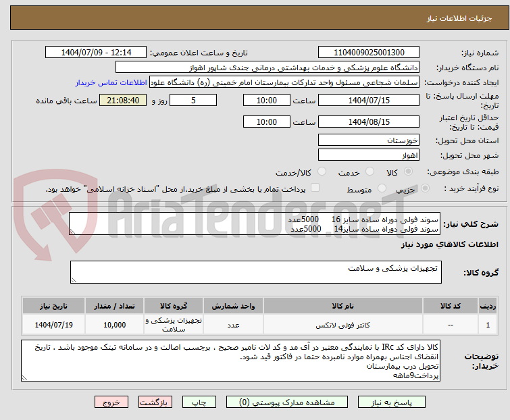Click the گروه کالا column header

[174, 306]
